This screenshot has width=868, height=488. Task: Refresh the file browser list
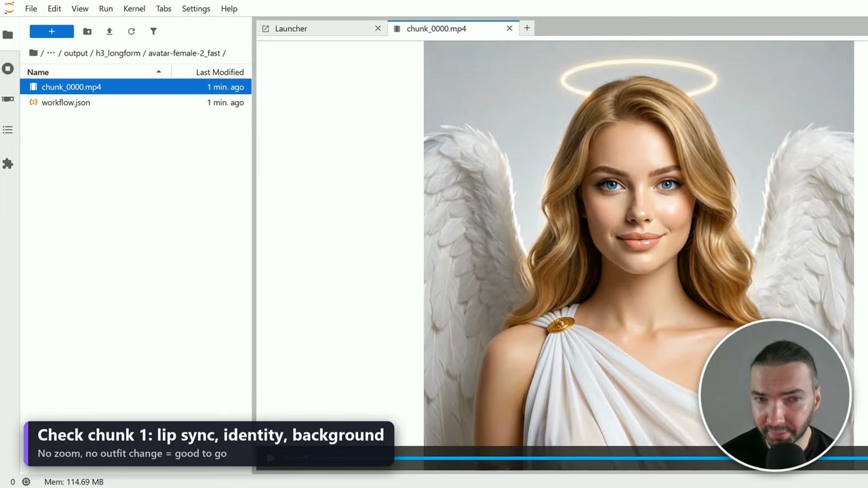pos(131,31)
